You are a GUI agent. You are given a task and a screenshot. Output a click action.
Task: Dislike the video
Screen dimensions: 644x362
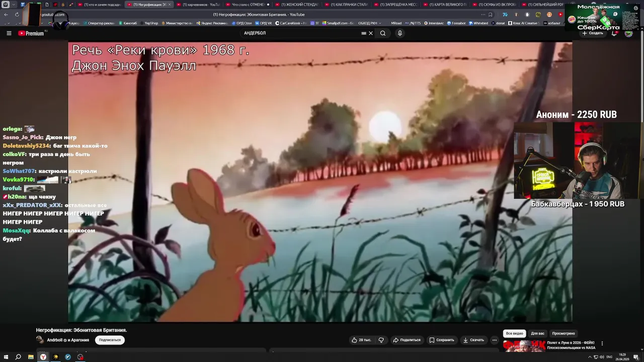tap(381, 340)
